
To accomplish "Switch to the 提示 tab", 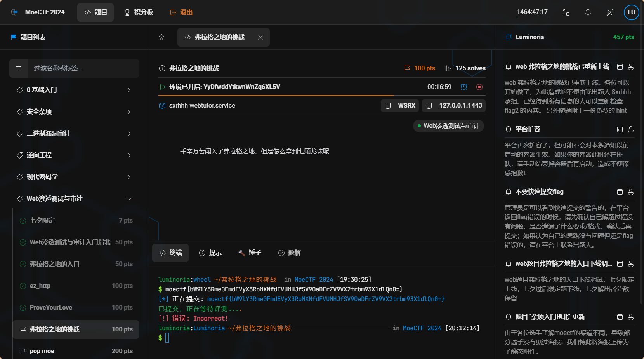I will (x=210, y=253).
